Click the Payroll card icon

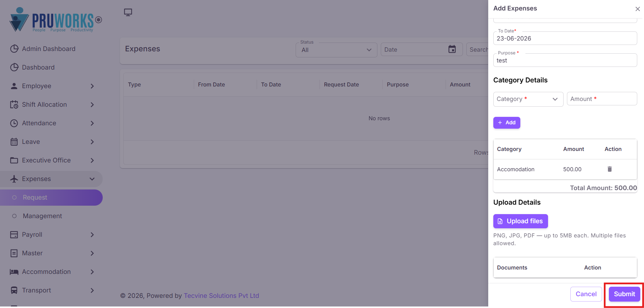coord(14,235)
